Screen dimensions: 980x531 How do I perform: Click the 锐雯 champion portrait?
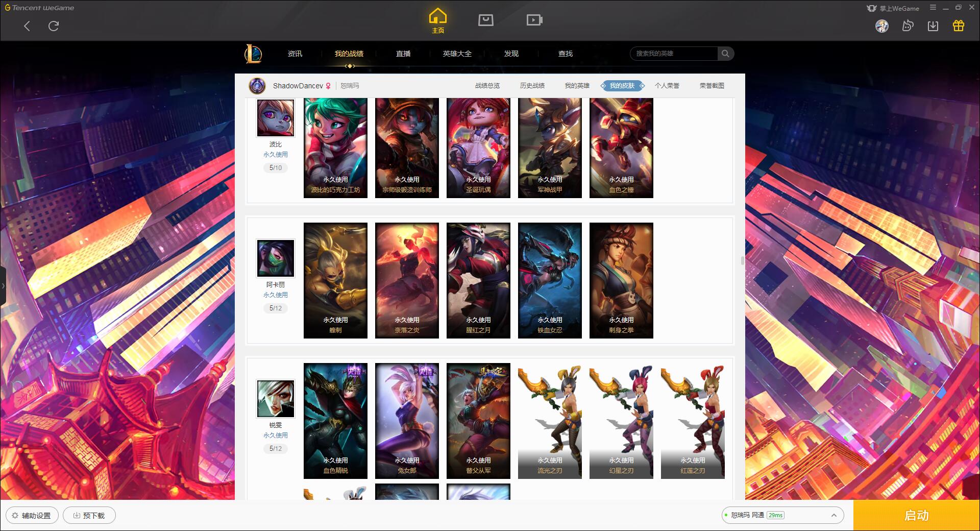click(276, 399)
